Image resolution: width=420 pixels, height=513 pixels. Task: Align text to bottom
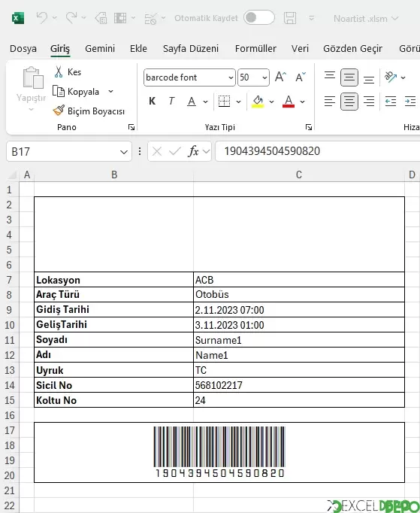[x=369, y=78]
